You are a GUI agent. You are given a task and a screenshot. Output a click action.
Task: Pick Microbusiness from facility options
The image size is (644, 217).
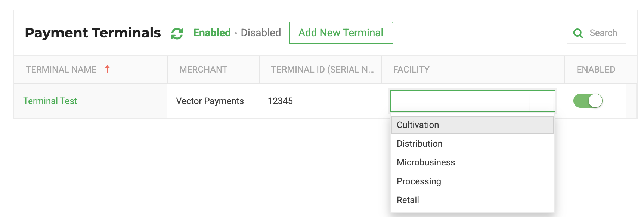[473, 162]
